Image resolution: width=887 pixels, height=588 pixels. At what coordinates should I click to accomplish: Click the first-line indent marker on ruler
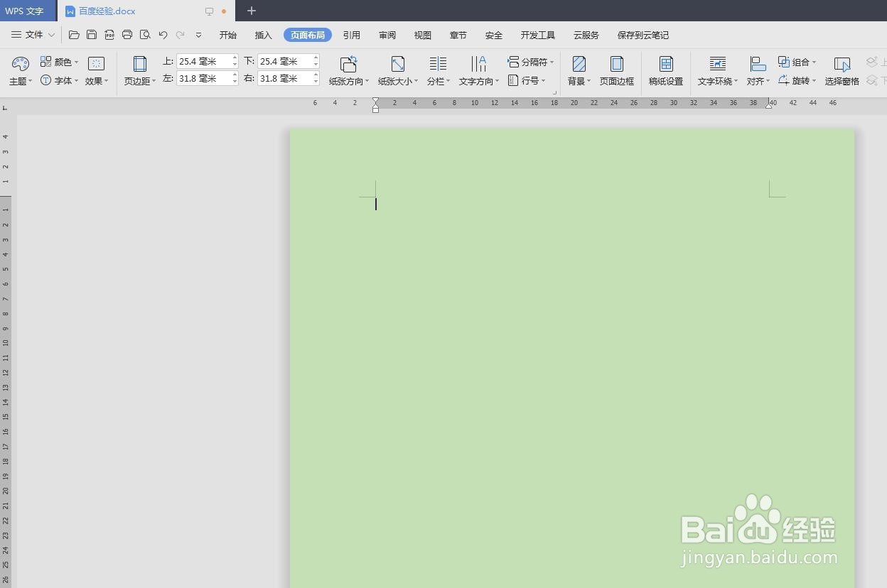pos(376,101)
